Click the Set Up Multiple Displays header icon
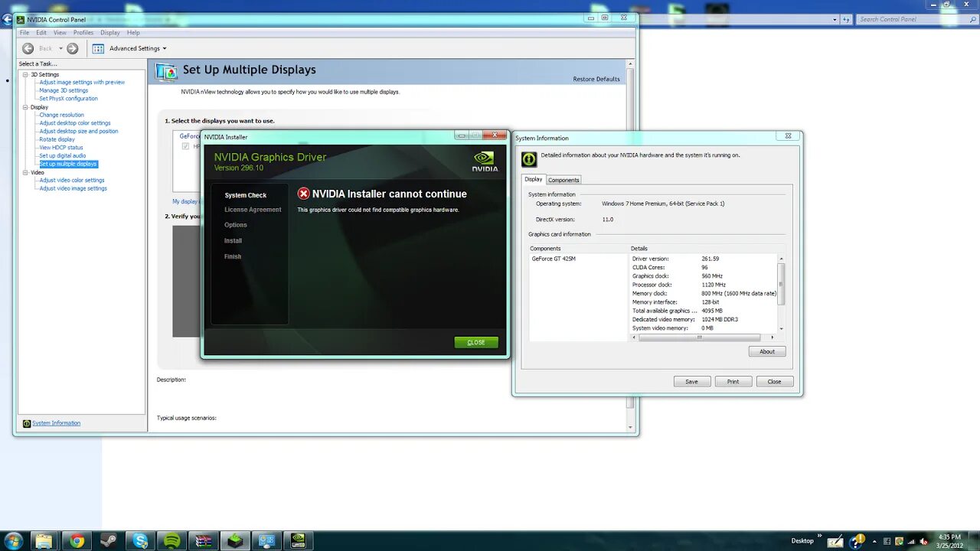The width and height of the screenshot is (980, 551). pos(166,71)
